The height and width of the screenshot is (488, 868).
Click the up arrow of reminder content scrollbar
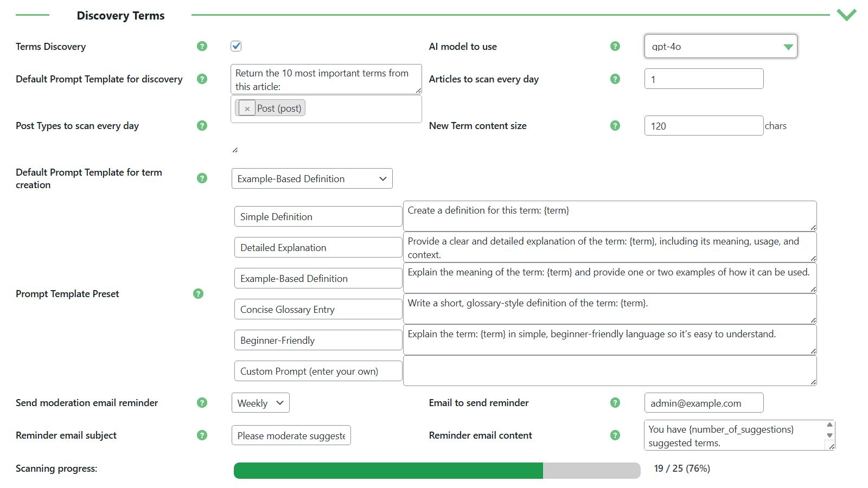pyautogui.click(x=829, y=425)
